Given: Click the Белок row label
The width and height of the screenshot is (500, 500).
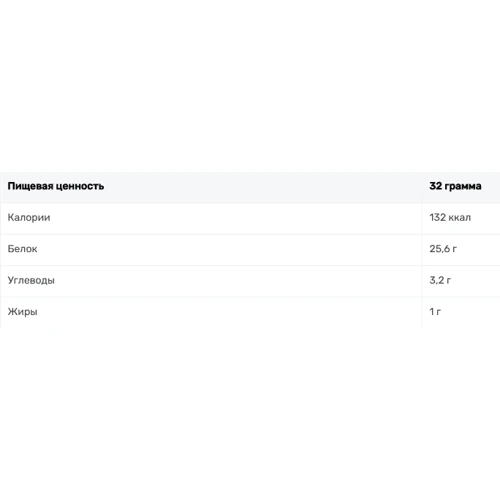Looking at the screenshot, I should [x=22, y=249].
